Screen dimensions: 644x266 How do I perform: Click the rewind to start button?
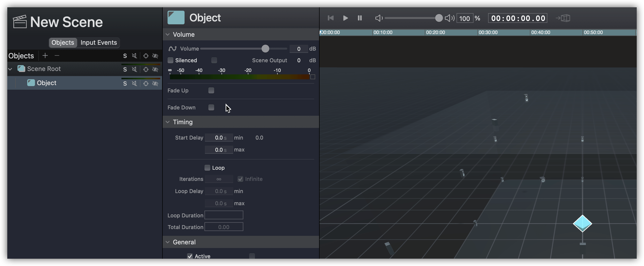330,18
